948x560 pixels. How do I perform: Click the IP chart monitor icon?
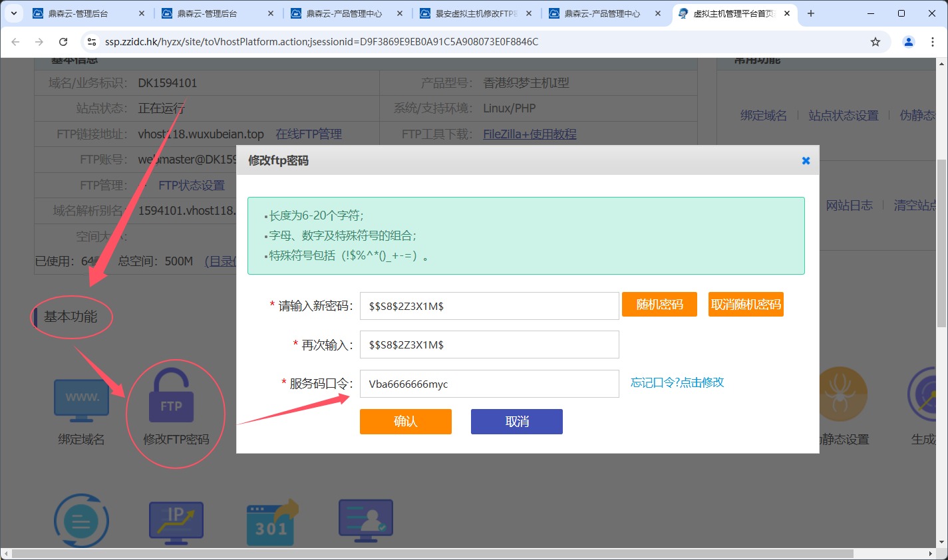coord(176,523)
